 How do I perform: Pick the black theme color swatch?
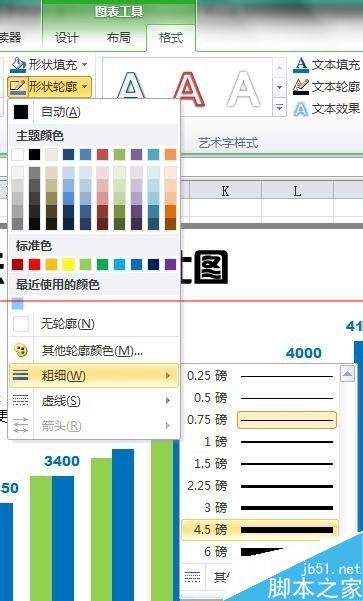34,154
